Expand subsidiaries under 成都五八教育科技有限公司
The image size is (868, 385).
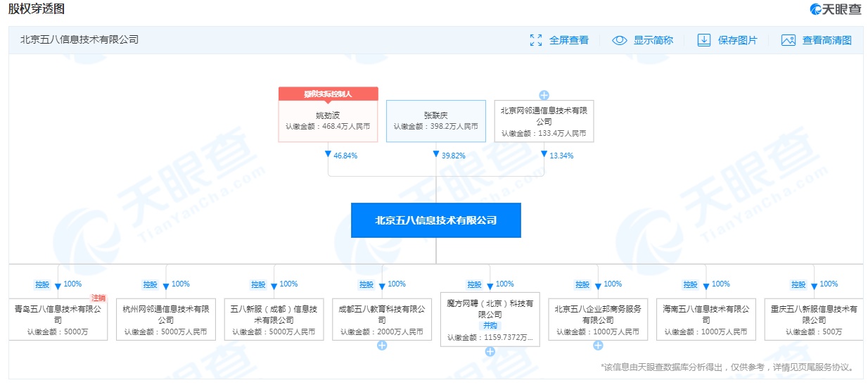point(382,346)
